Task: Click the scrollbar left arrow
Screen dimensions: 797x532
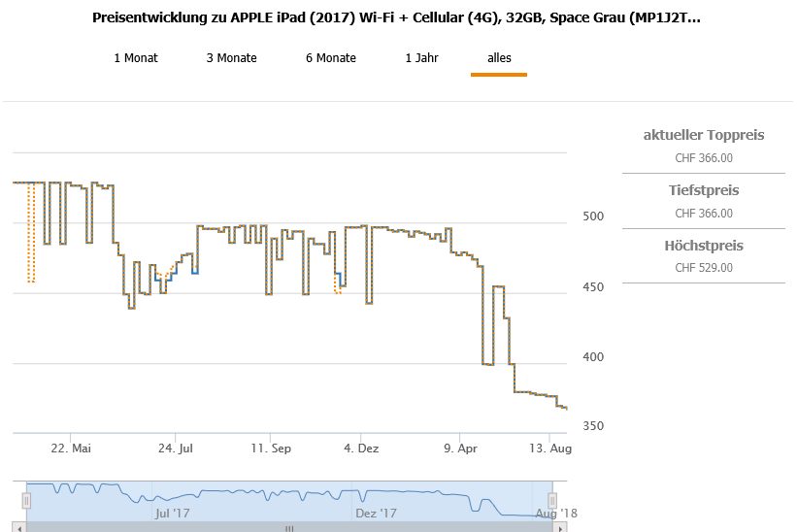Action: (20, 527)
